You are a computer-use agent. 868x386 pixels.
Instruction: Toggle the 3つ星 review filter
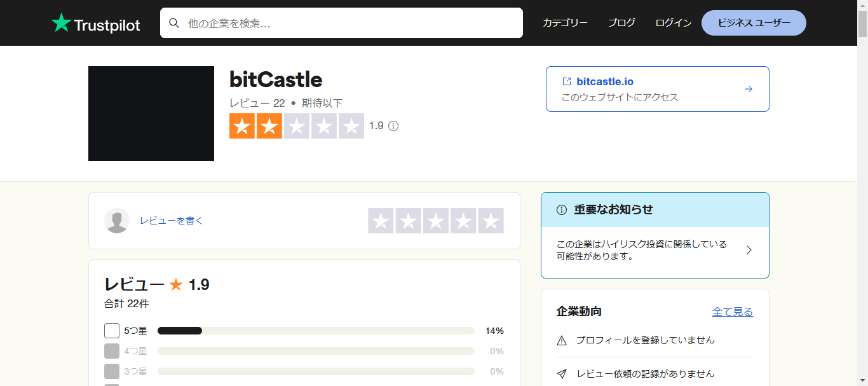(112, 371)
